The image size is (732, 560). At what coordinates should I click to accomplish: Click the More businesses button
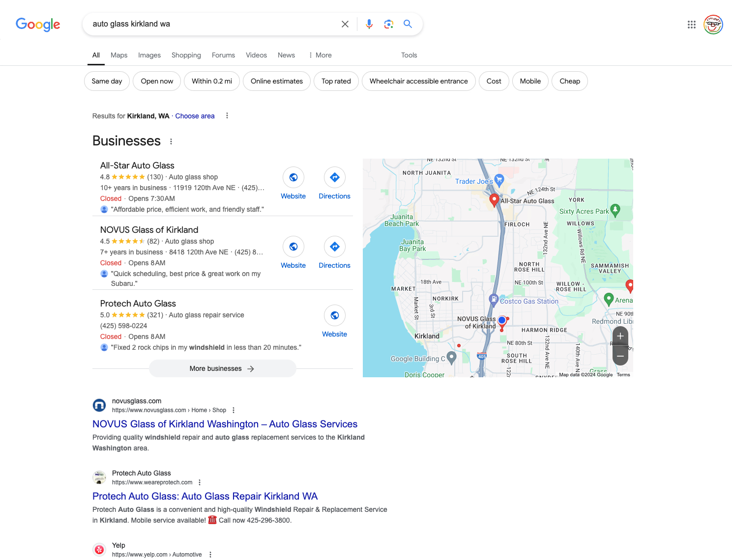tap(223, 368)
